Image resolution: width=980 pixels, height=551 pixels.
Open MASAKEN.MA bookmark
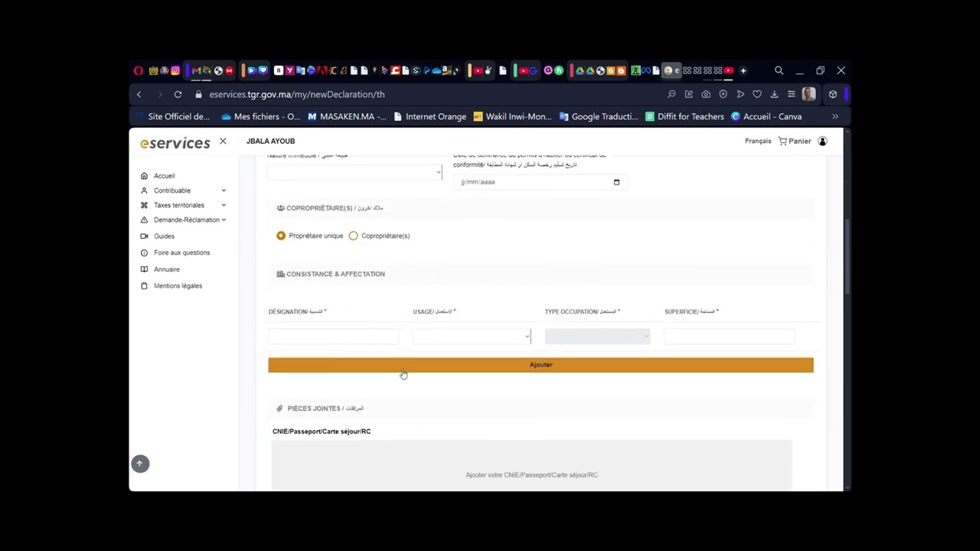[x=347, y=116]
